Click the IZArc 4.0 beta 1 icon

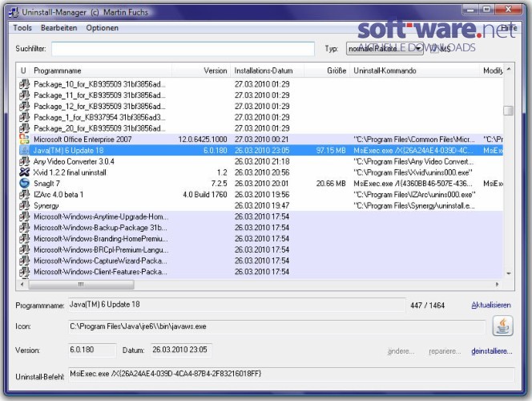coord(24,195)
